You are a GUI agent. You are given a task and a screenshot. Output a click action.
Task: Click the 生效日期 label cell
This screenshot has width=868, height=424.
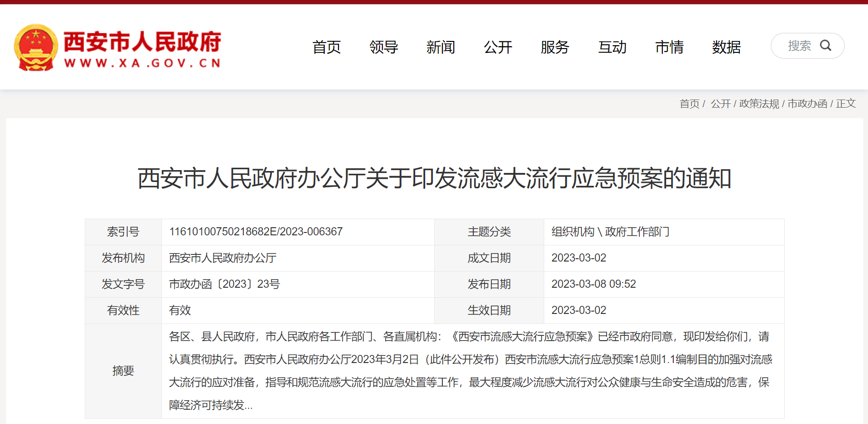pyautogui.click(x=489, y=311)
